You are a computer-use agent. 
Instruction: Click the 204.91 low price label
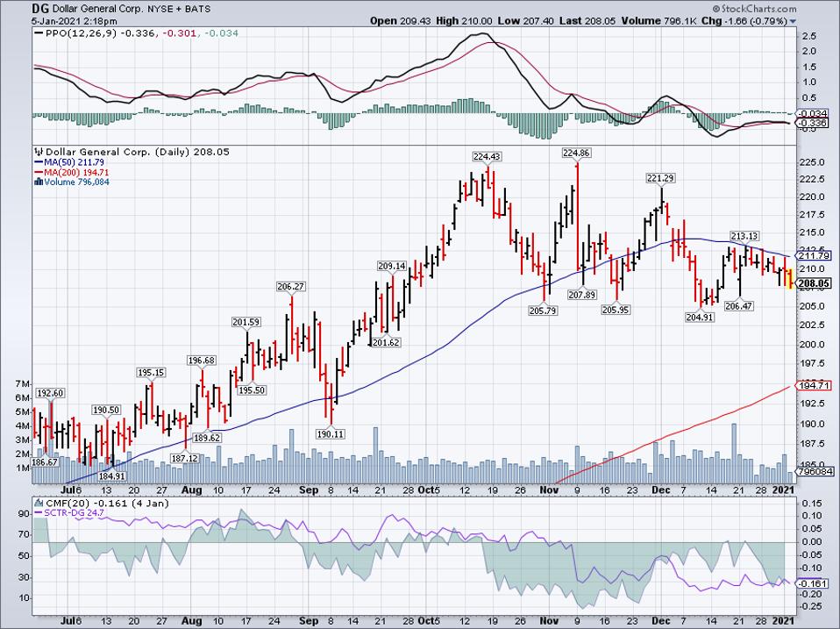(x=700, y=318)
